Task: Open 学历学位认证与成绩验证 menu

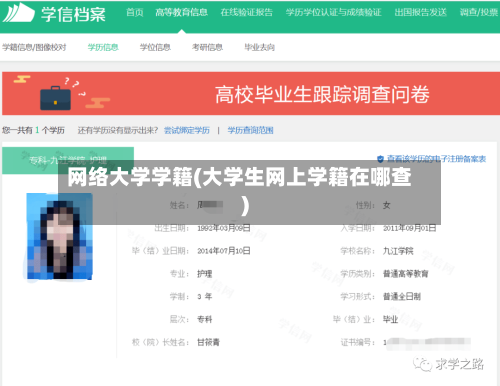Action: coord(333,13)
